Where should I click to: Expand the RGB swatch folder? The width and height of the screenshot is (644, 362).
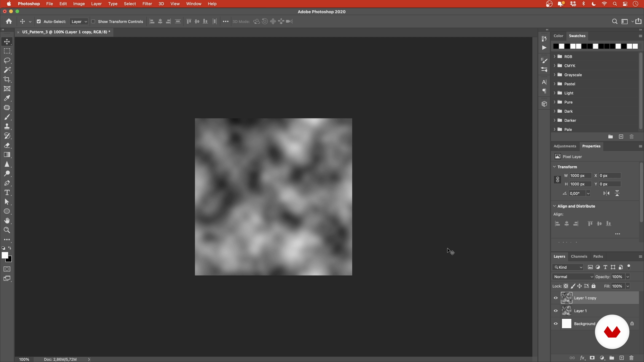[554, 56]
